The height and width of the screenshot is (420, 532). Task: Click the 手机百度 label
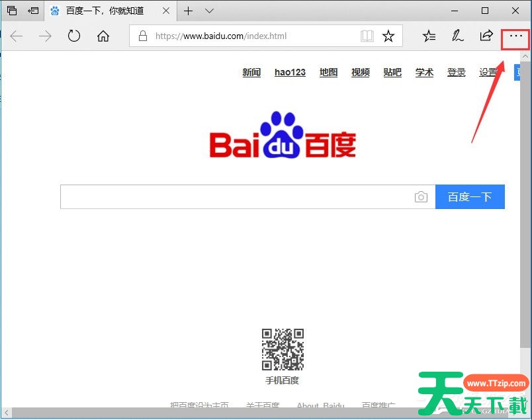[282, 381]
